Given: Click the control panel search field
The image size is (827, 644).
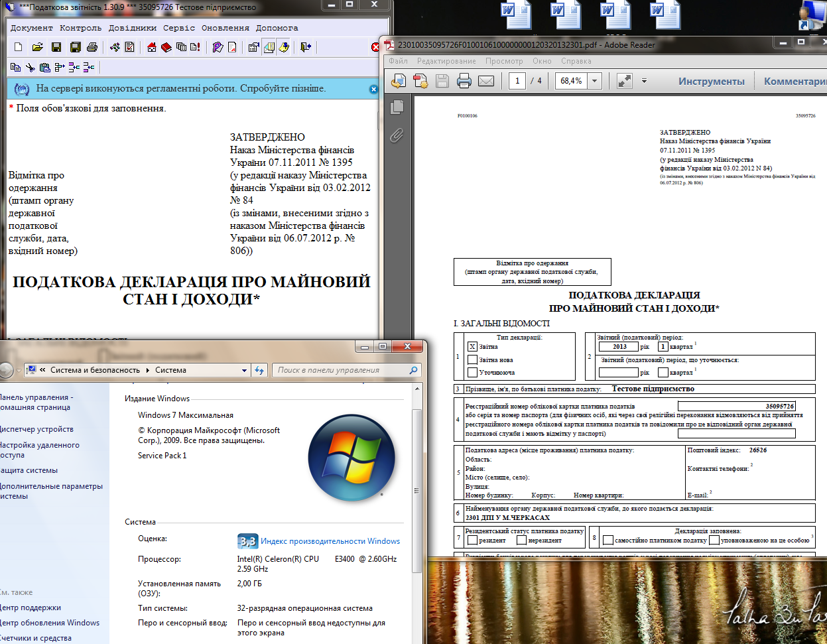Looking at the screenshot, I should point(342,370).
